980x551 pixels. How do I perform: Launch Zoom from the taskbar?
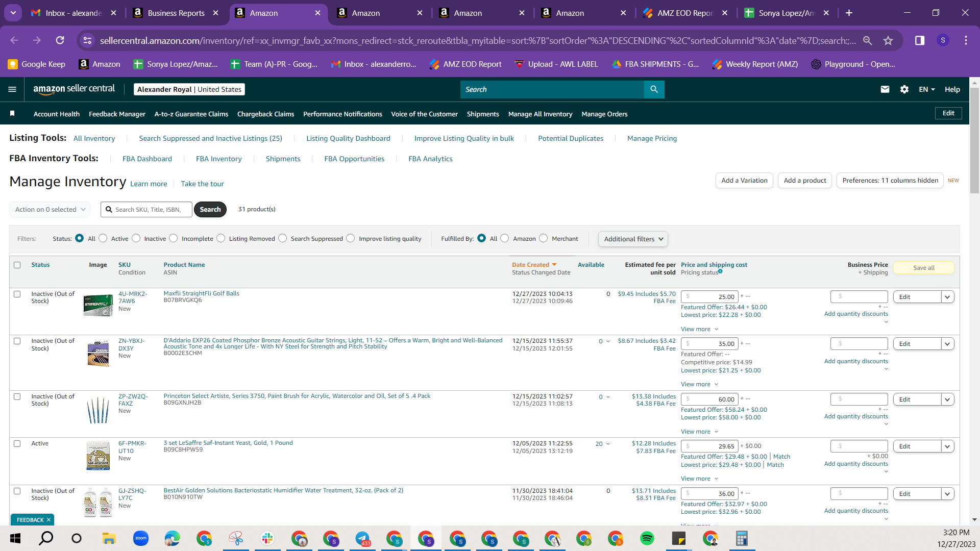140,538
